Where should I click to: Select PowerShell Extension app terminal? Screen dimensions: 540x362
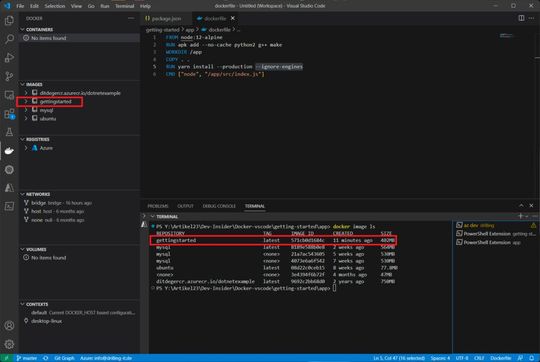coord(496,242)
